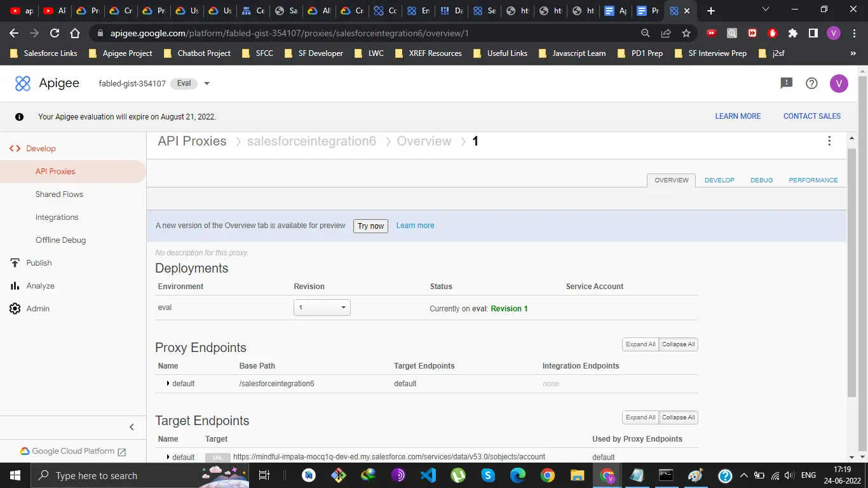
Task: Open File Explorer from taskbar
Action: tap(577, 475)
